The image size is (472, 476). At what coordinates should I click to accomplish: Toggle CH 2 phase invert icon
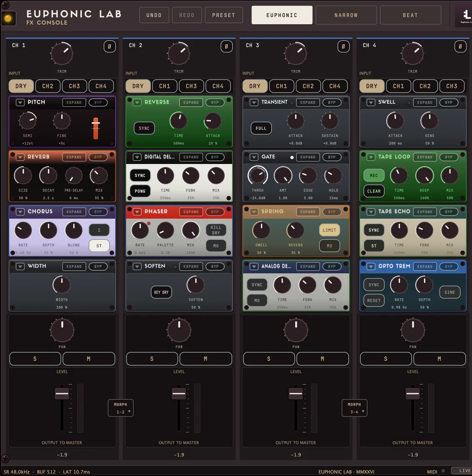coord(227,46)
